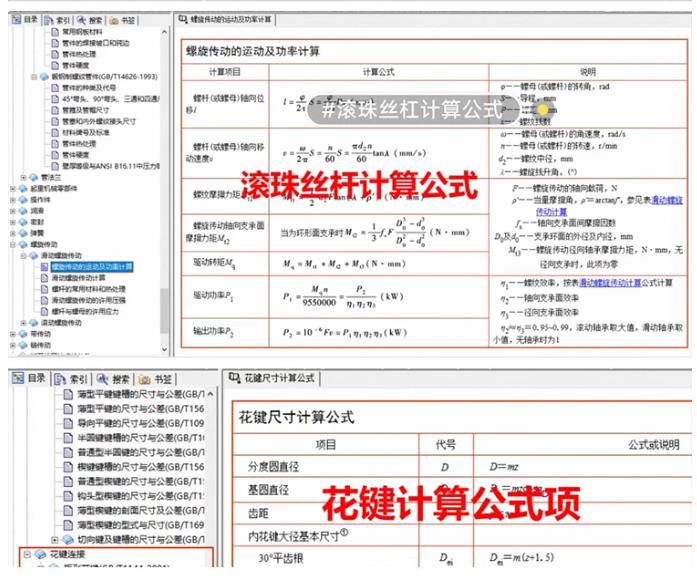Click the book icon beside 花键连接
Viewport: 697px width, 578px height.
pos(40,554)
